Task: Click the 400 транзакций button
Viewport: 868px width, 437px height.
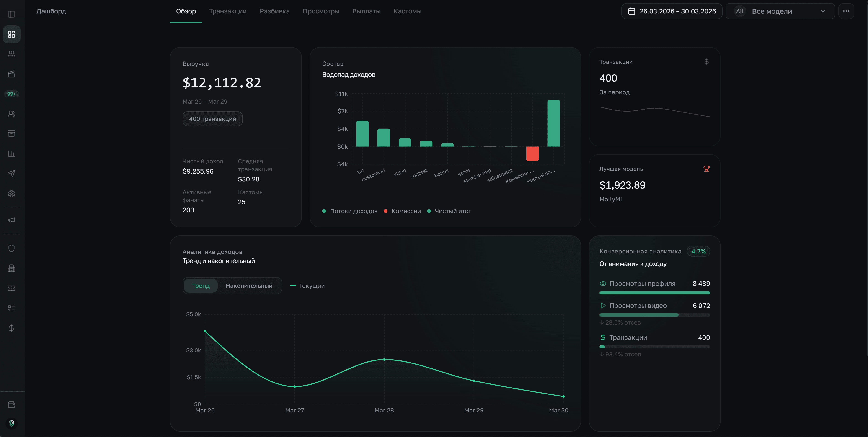Action: tap(212, 118)
